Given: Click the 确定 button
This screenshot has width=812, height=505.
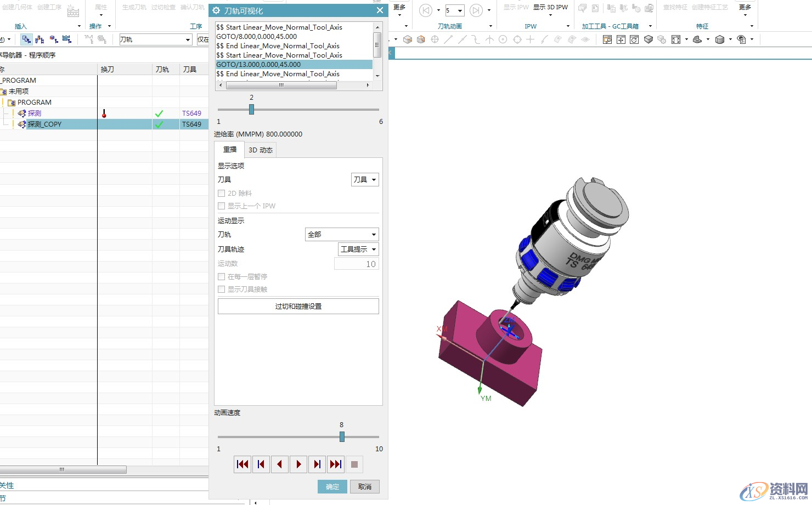Looking at the screenshot, I should pyautogui.click(x=332, y=487).
